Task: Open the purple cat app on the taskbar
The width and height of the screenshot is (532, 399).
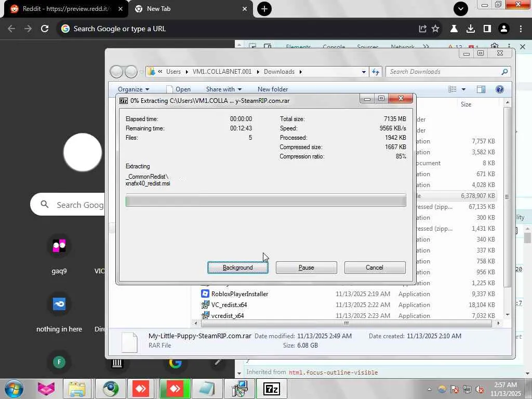Action: [46, 389]
